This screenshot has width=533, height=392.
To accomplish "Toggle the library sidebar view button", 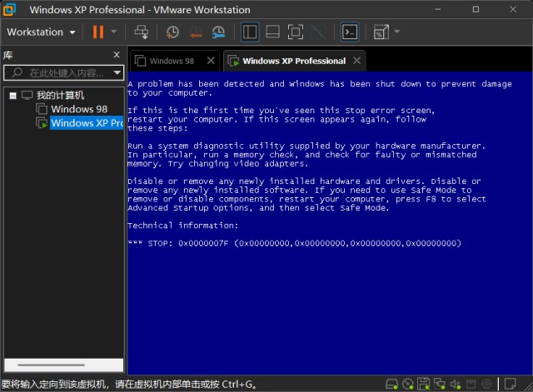I will pyautogui.click(x=250, y=32).
